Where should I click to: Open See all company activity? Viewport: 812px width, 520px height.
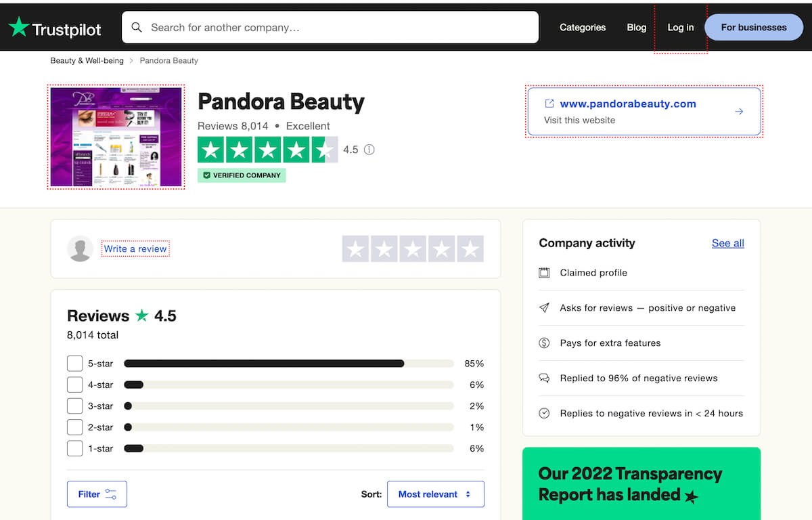coord(727,243)
